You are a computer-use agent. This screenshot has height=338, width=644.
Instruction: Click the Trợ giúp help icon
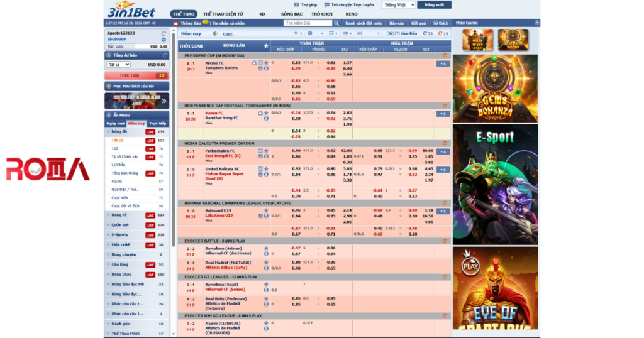pyautogui.click(x=296, y=4)
